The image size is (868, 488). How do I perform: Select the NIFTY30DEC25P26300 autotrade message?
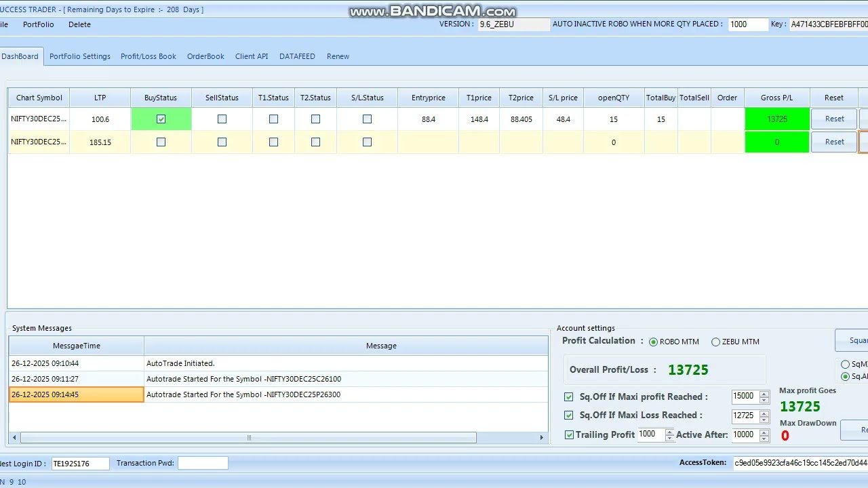point(346,394)
